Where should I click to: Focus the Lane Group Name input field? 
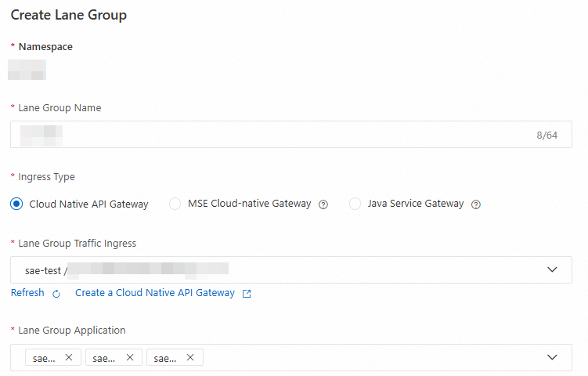[x=291, y=134]
